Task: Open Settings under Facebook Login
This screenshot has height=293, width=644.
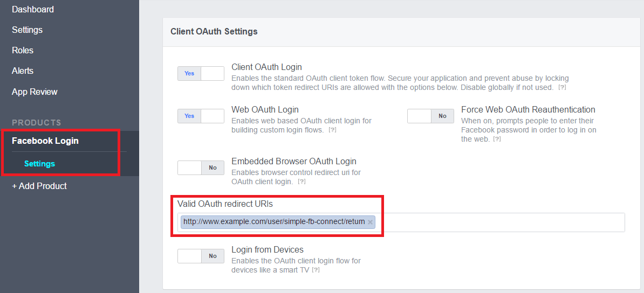Action: pos(39,164)
